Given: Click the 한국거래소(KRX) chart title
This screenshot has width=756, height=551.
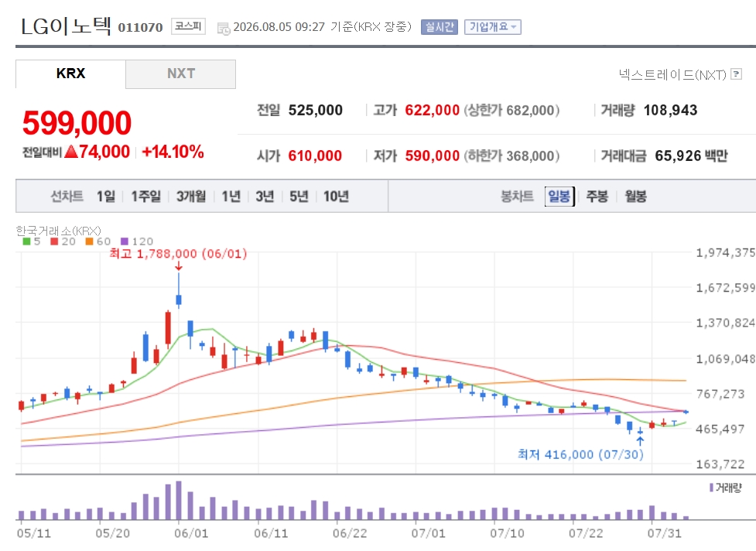Looking at the screenshot, I should tap(58, 231).
